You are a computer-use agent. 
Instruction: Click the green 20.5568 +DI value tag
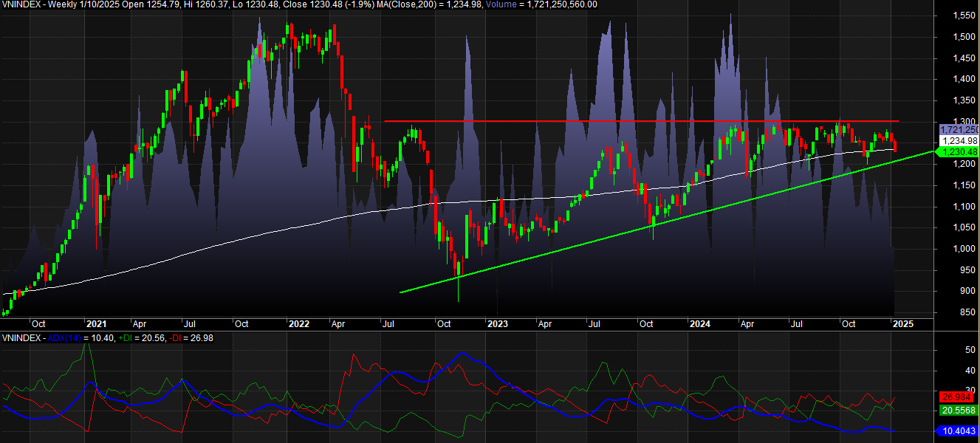(x=958, y=410)
